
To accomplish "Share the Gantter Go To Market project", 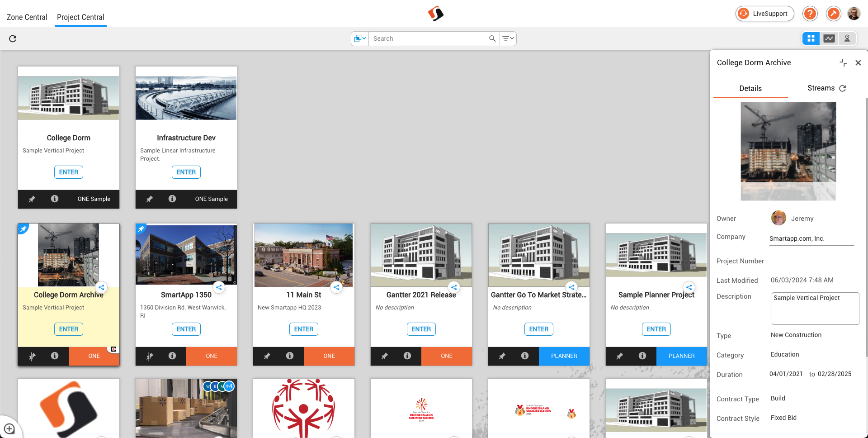I will [571, 287].
